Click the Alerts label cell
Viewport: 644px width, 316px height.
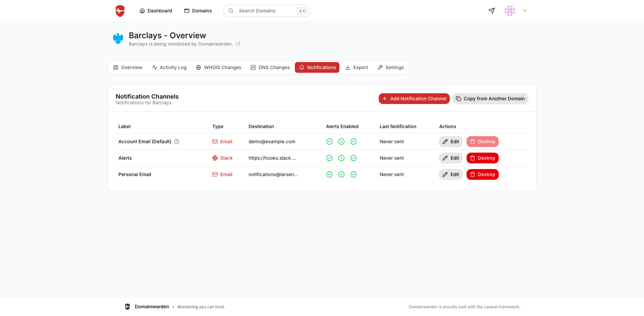[125, 158]
